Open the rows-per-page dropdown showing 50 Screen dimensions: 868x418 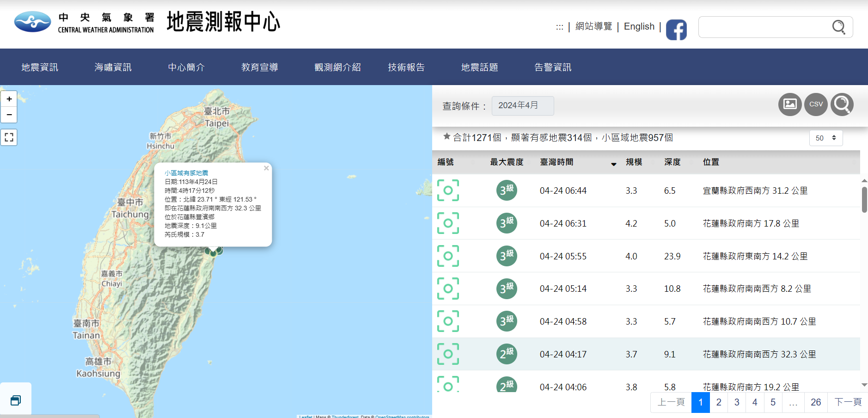825,138
